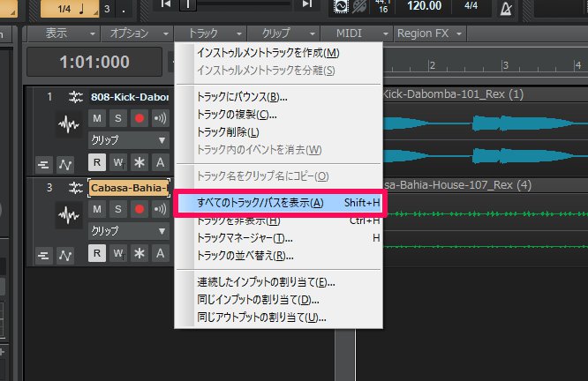The height and width of the screenshot is (381, 588).
Task: Arm the Cabasa-Bahia track for recording
Action: (139, 208)
